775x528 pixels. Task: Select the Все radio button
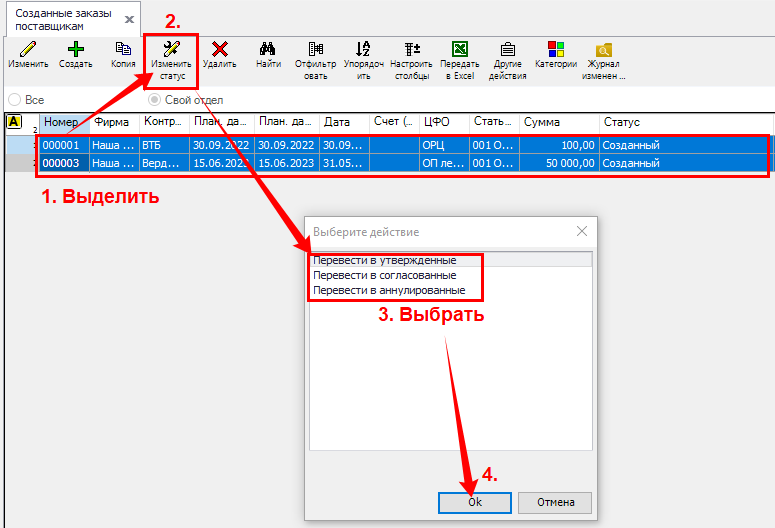coord(15,100)
